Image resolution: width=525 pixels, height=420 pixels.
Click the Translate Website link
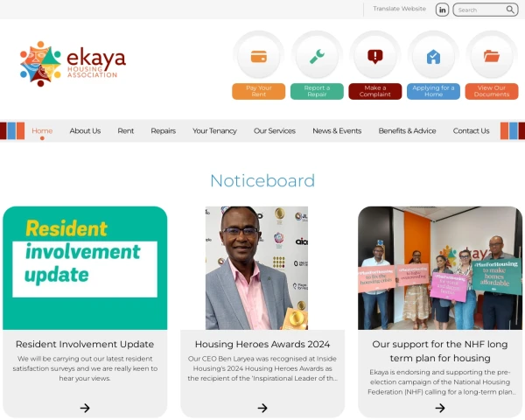click(x=400, y=9)
